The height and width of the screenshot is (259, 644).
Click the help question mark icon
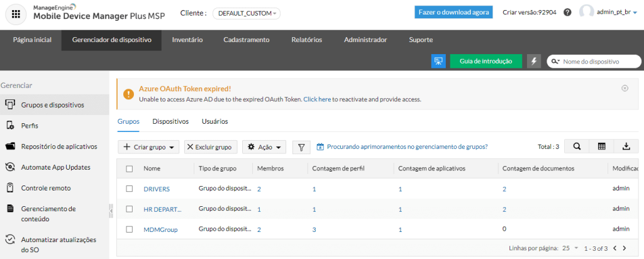point(567,13)
